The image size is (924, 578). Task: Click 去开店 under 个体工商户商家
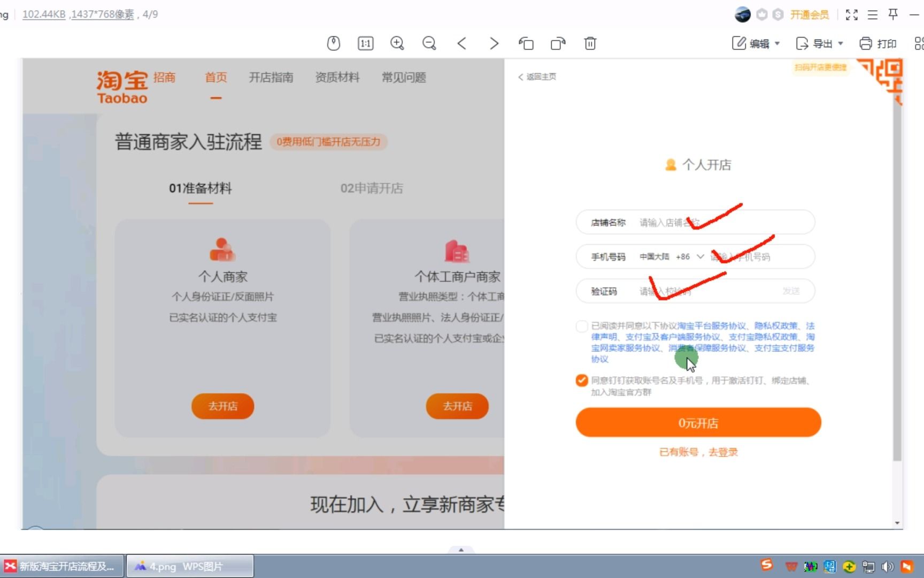(x=457, y=406)
